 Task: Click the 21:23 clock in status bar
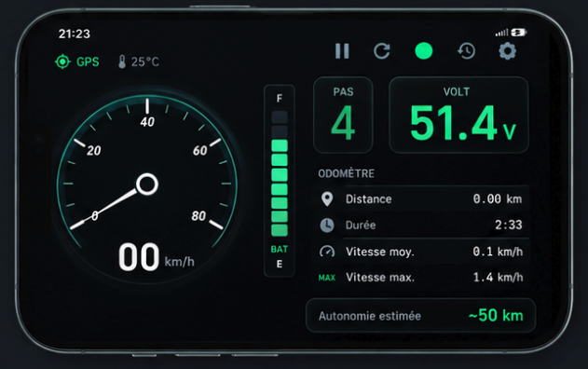(75, 34)
